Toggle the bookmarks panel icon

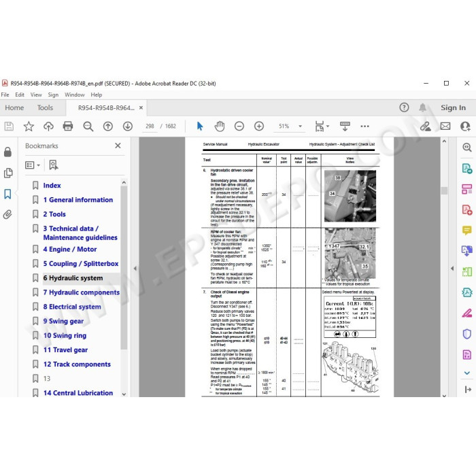[8, 194]
